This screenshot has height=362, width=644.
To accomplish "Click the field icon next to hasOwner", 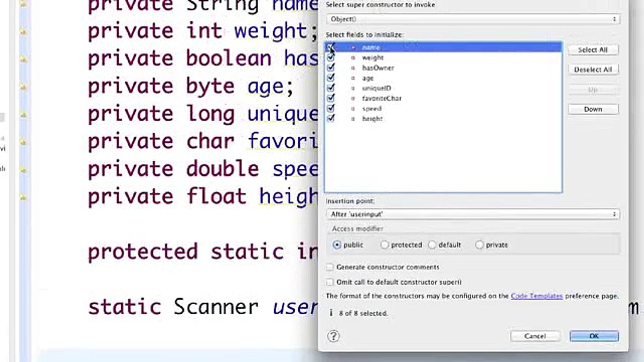I will point(353,68).
